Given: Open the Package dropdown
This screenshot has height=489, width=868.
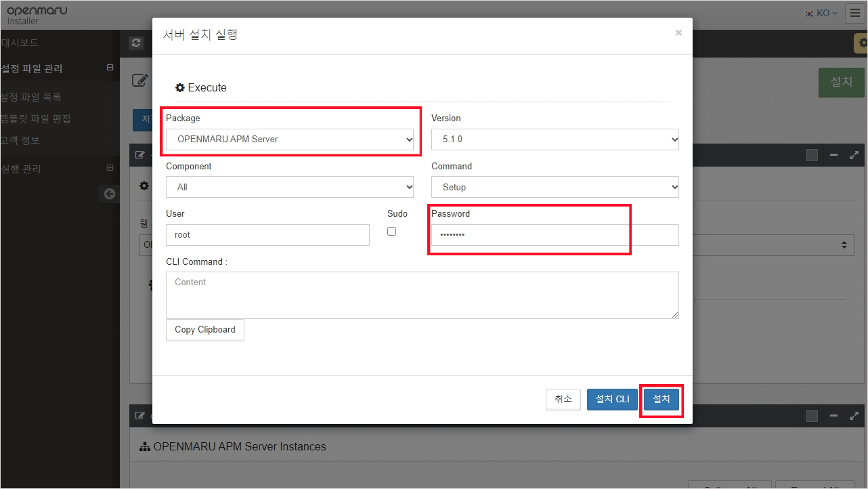Looking at the screenshot, I should (x=289, y=139).
